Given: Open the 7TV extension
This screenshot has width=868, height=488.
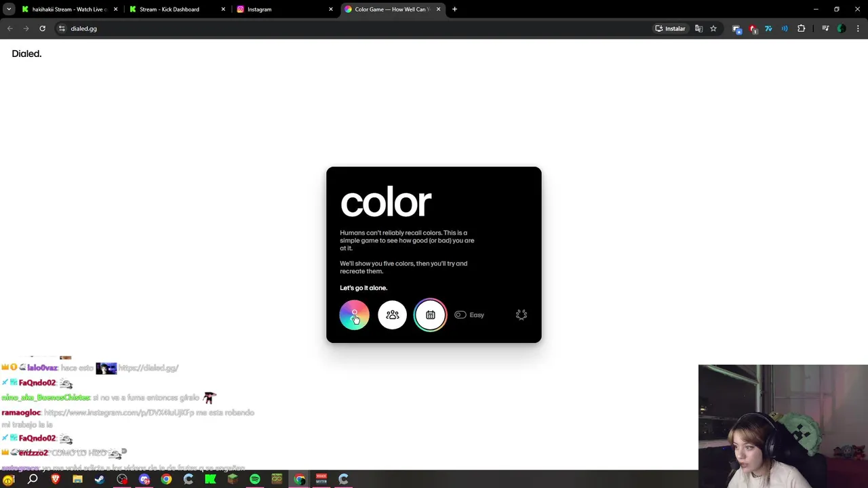Looking at the screenshot, I should (768, 28).
